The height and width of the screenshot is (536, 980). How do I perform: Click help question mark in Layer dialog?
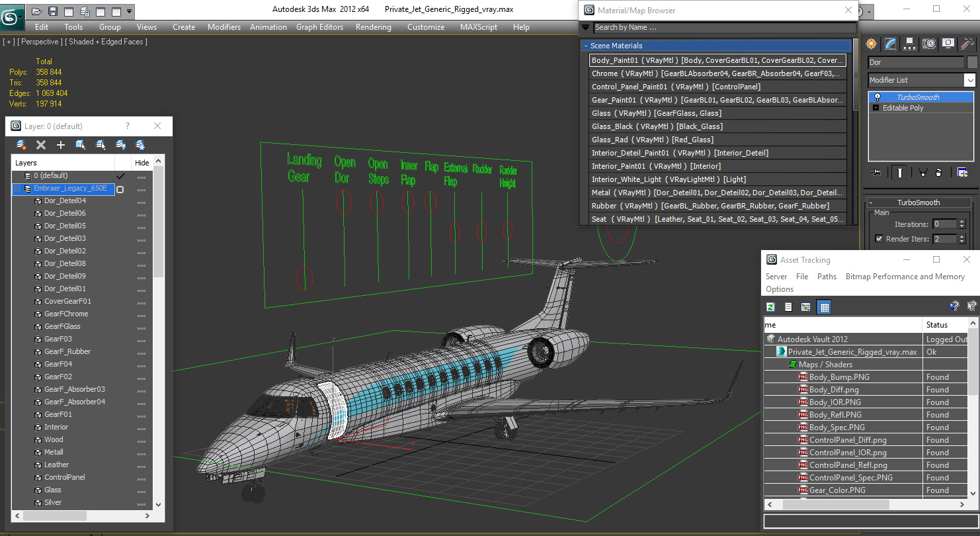coord(128,126)
